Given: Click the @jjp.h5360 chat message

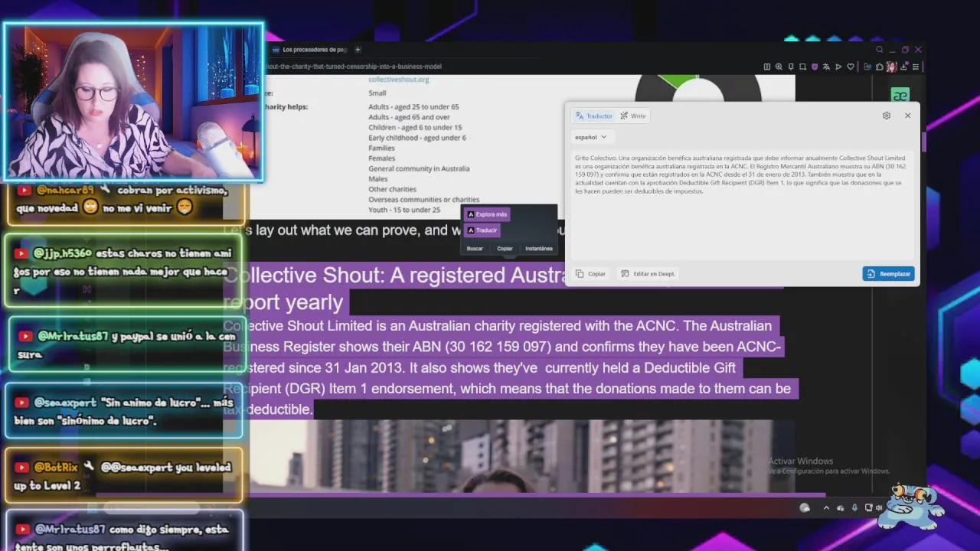Looking at the screenshot, I should click(123, 270).
